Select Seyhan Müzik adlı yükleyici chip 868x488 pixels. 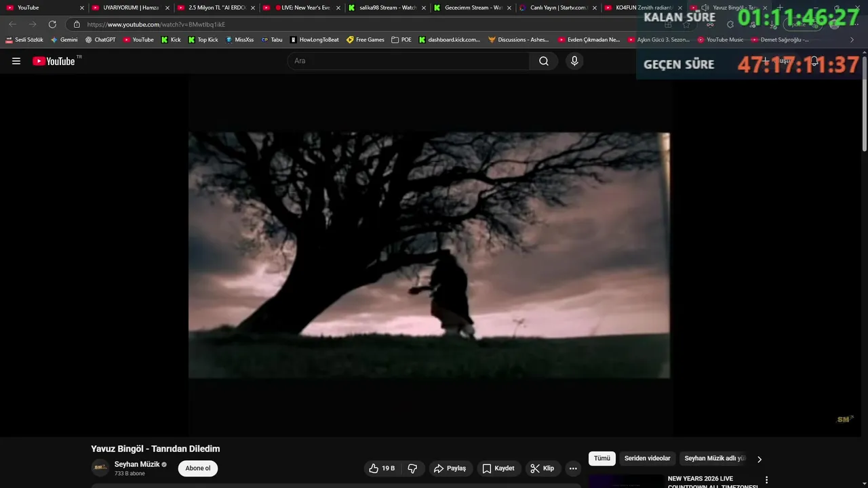(715, 459)
